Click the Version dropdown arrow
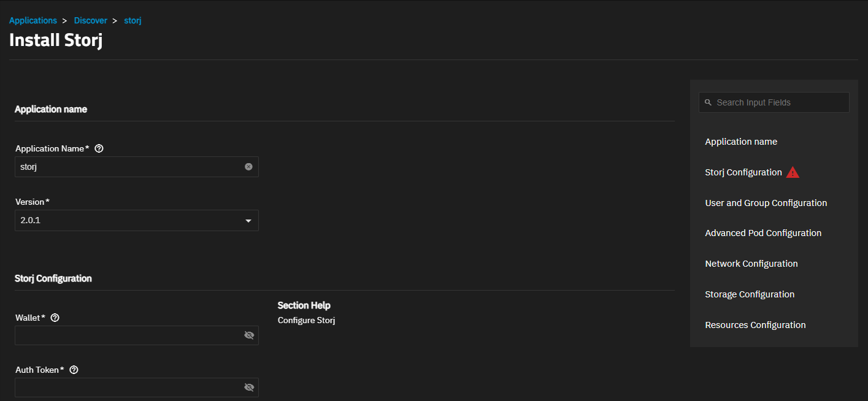 [248, 221]
